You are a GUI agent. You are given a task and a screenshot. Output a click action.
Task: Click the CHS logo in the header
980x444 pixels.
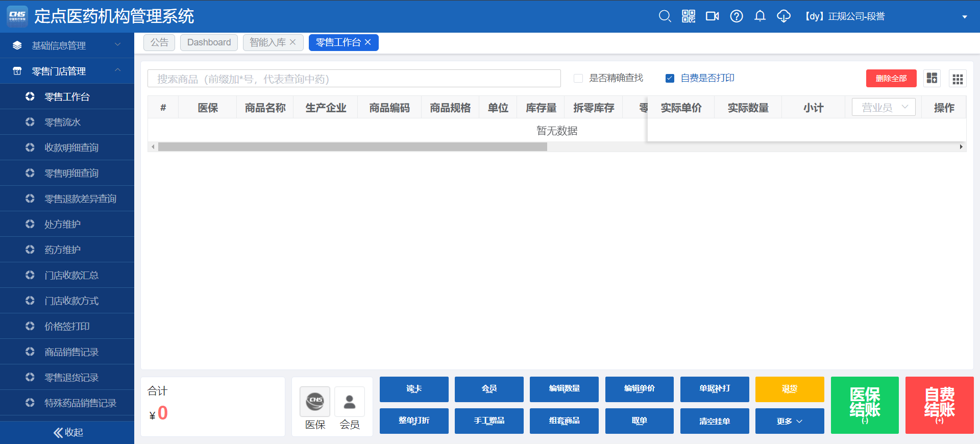[17, 16]
